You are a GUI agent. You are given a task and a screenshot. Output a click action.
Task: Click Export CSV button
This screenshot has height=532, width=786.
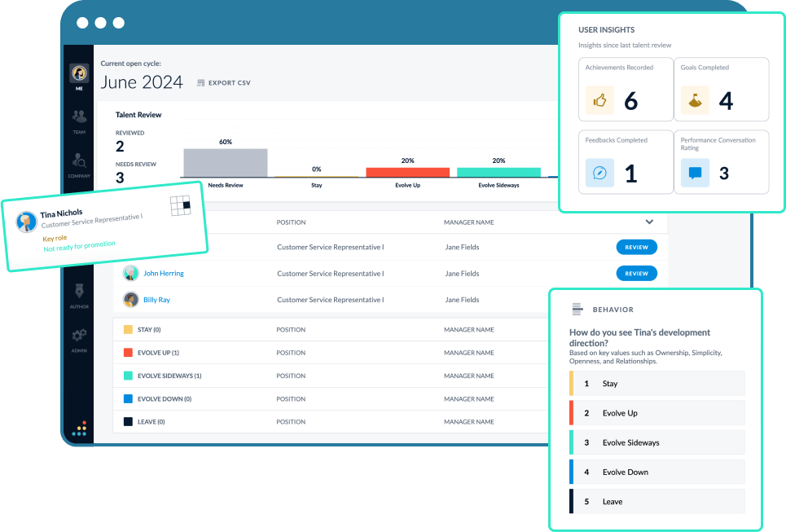[223, 83]
